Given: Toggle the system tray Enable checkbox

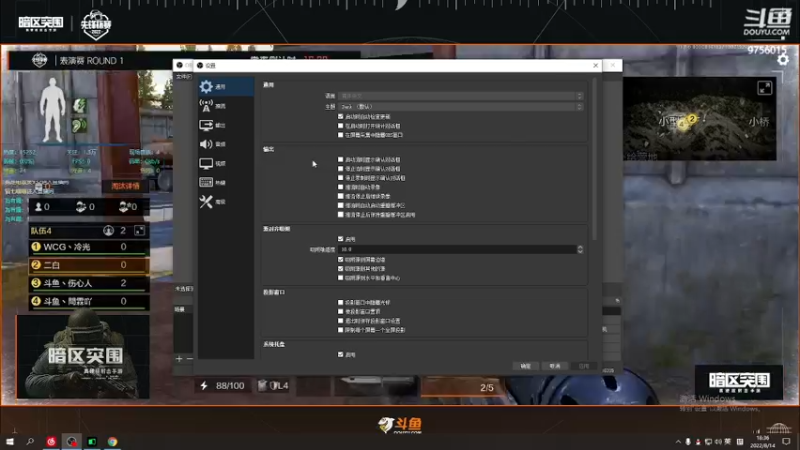Looking at the screenshot, I should pyautogui.click(x=341, y=355).
